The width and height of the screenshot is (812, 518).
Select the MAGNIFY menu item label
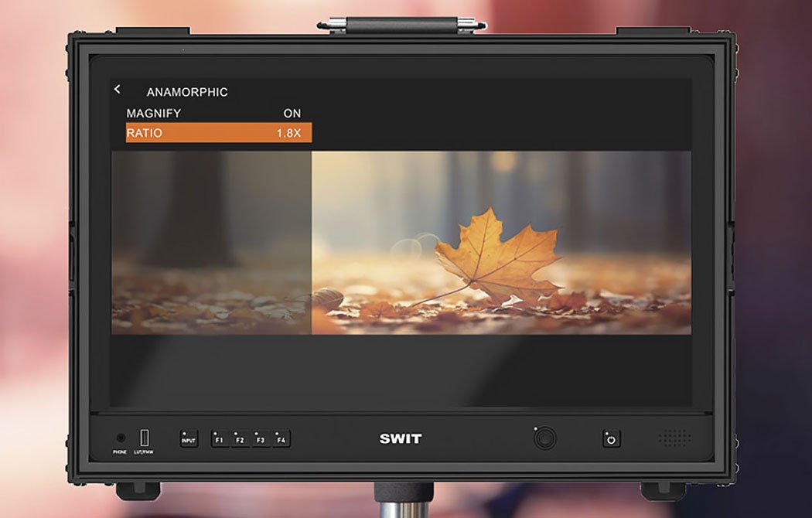point(154,114)
